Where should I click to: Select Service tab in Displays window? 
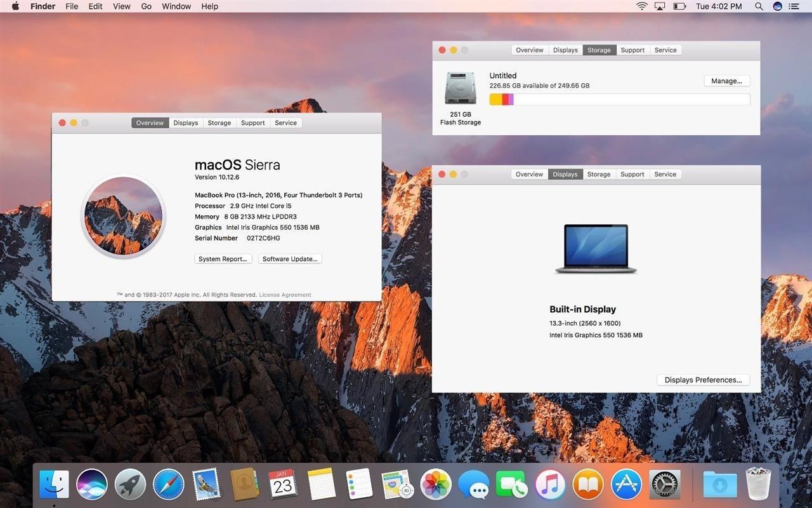pos(665,174)
